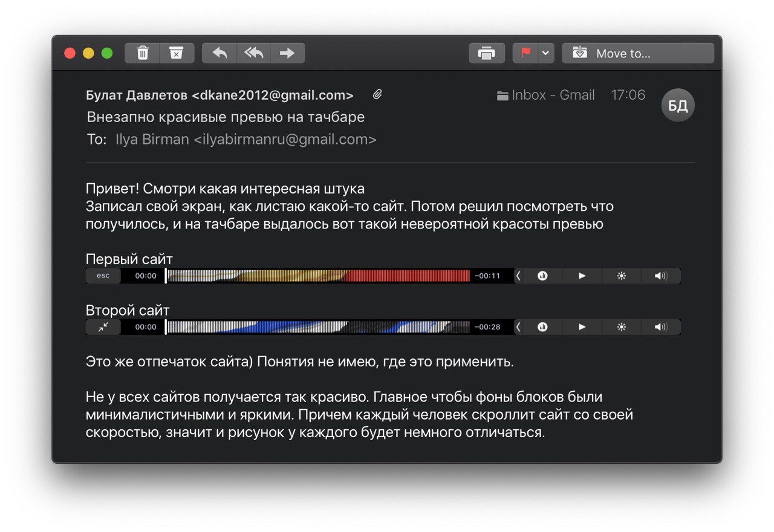Zoom the window with the green button
Image resolution: width=774 pixels, height=532 pixels.
(x=107, y=53)
